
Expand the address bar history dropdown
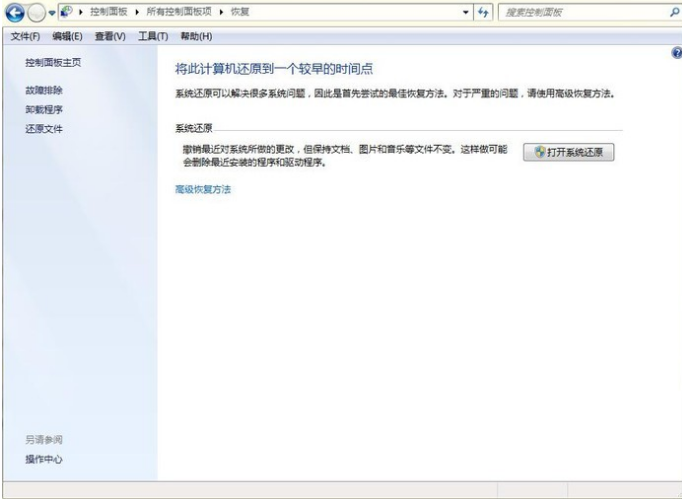tap(466, 12)
